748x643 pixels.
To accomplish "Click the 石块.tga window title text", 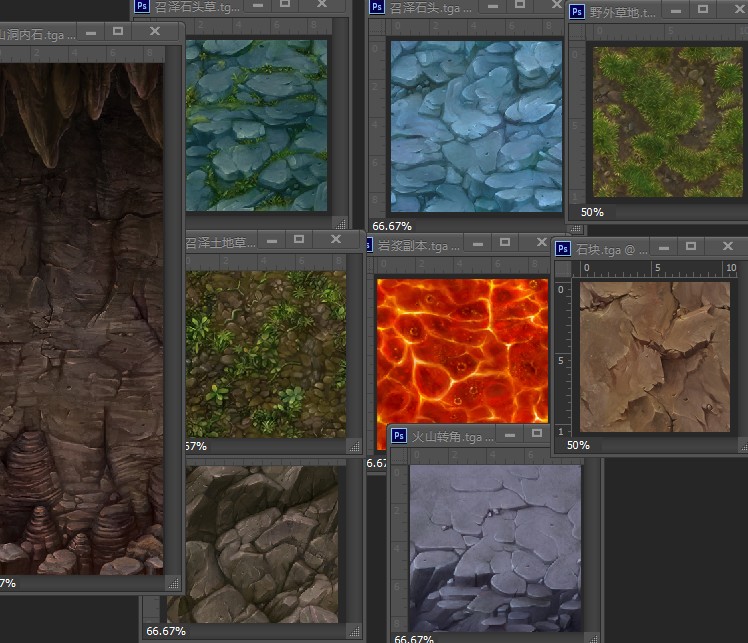I will coord(612,249).
